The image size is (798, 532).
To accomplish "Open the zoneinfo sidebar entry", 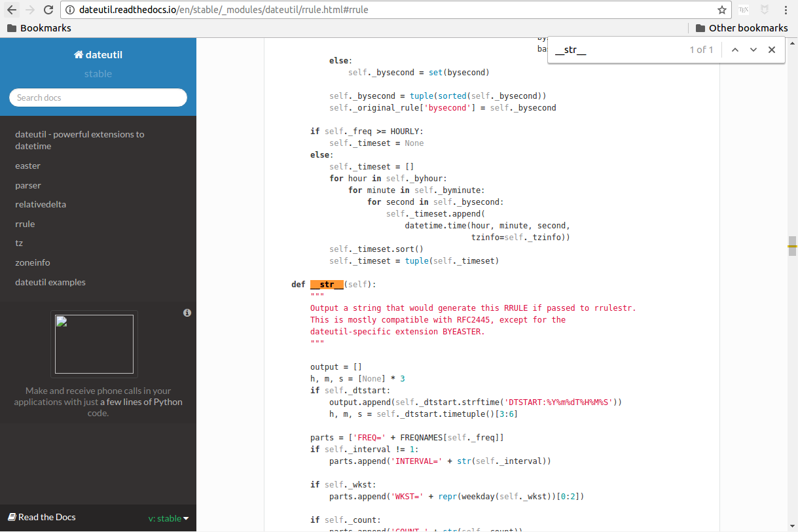I will click(x=33, y=262).
